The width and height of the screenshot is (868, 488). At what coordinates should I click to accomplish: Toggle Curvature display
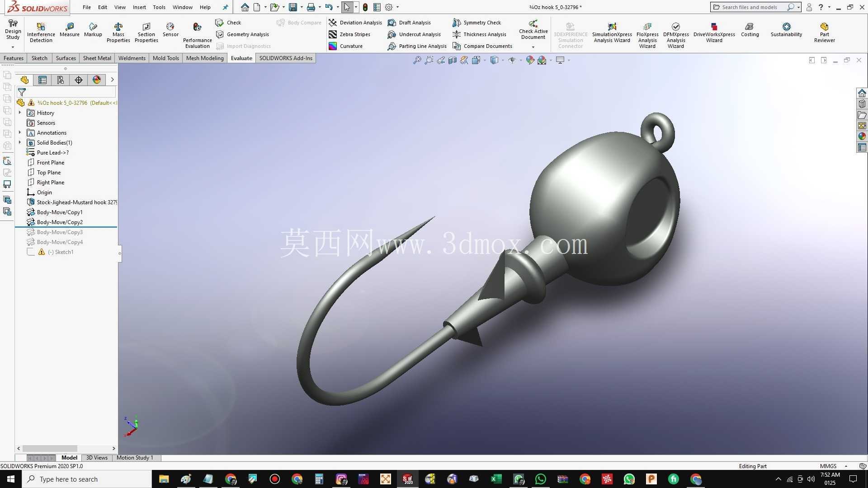point(346,46)
